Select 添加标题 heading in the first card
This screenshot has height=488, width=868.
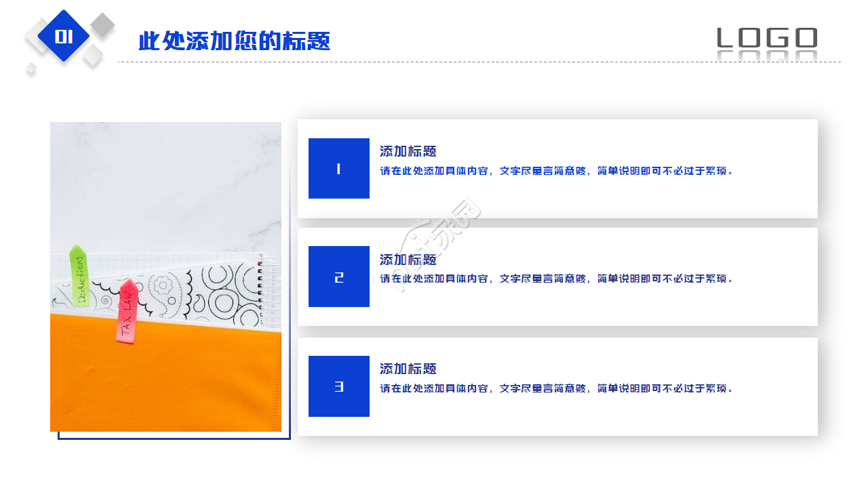(408, 151)
